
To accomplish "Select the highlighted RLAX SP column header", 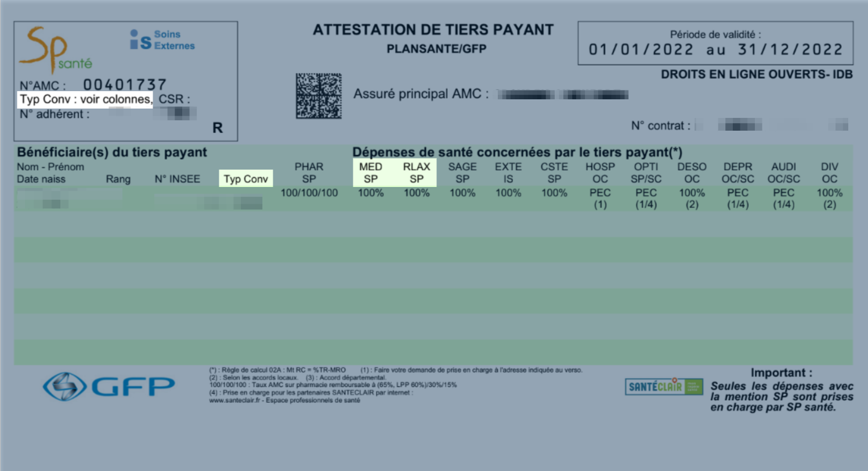I will click(416, 173).
